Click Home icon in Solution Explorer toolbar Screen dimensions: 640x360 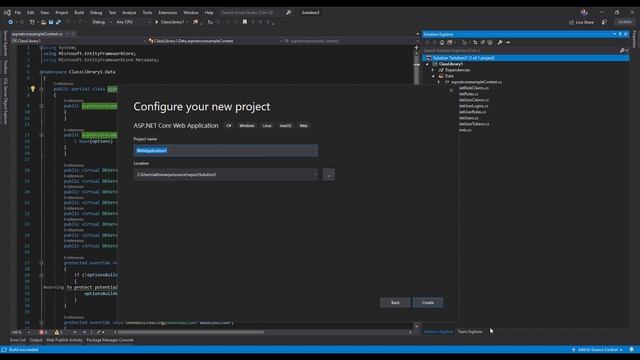tap(442, 42)
